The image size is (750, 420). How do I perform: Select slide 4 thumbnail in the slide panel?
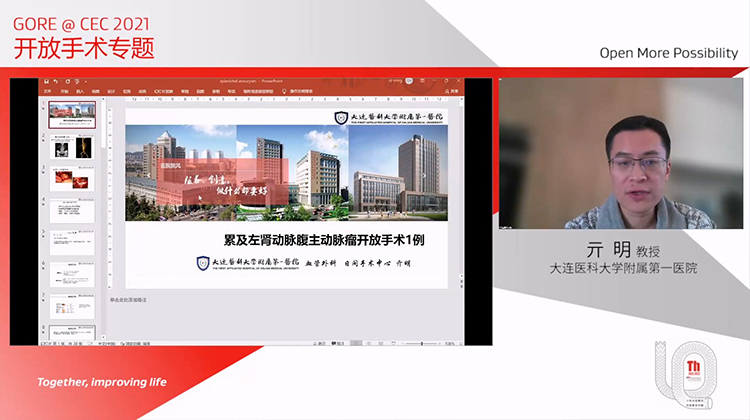click(72, 210)
